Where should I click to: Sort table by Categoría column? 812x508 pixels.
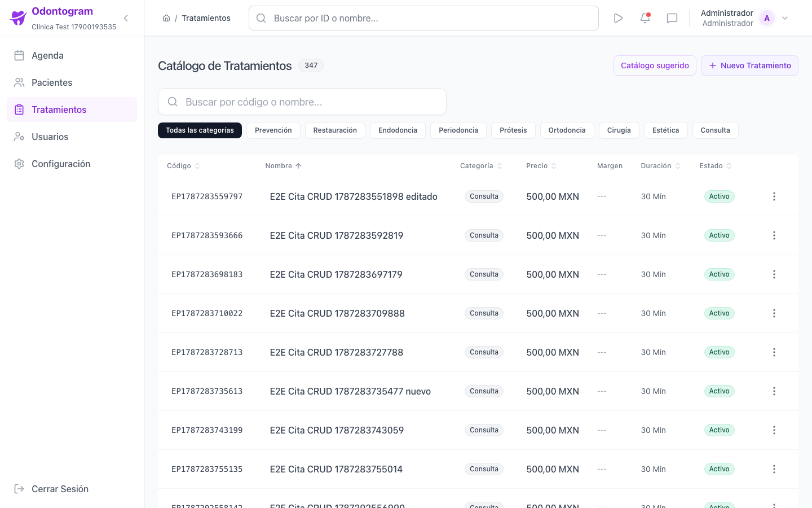pyautogui.click(x=481, y=166)
